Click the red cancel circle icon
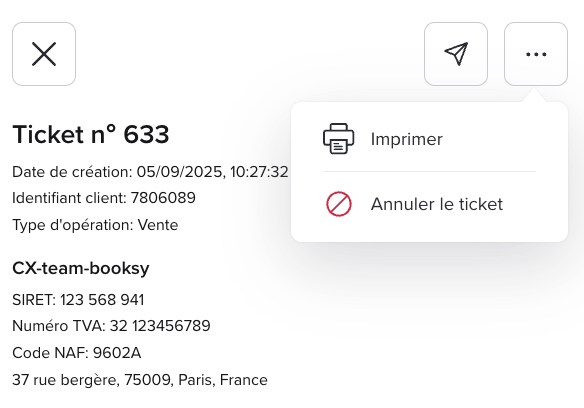Image resolution: width=584 pixels, height=408 pixels. (339, 204)
